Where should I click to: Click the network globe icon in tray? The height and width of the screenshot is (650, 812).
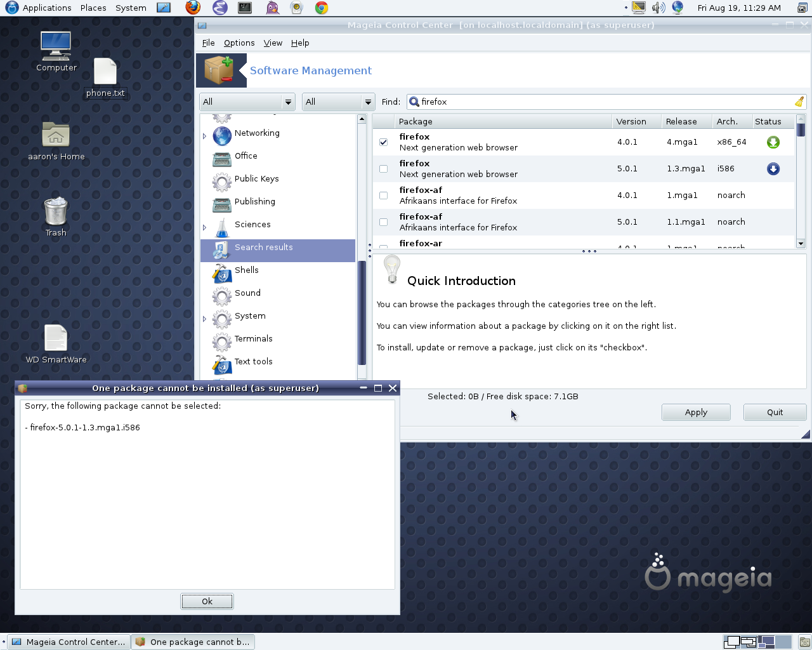click(x=678, y=8)
